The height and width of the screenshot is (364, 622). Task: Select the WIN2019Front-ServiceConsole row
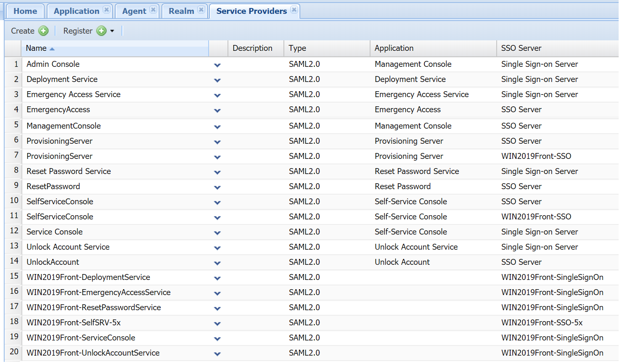[81, 338]
